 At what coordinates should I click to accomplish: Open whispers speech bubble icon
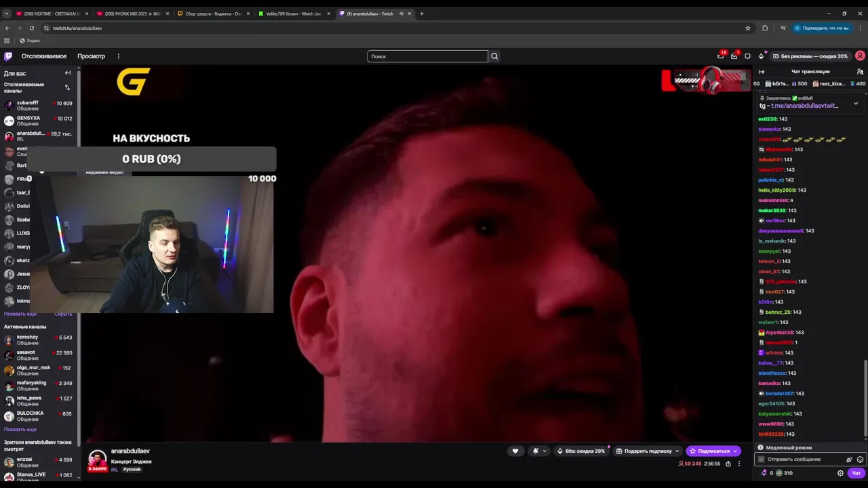[x=747, y=56]
